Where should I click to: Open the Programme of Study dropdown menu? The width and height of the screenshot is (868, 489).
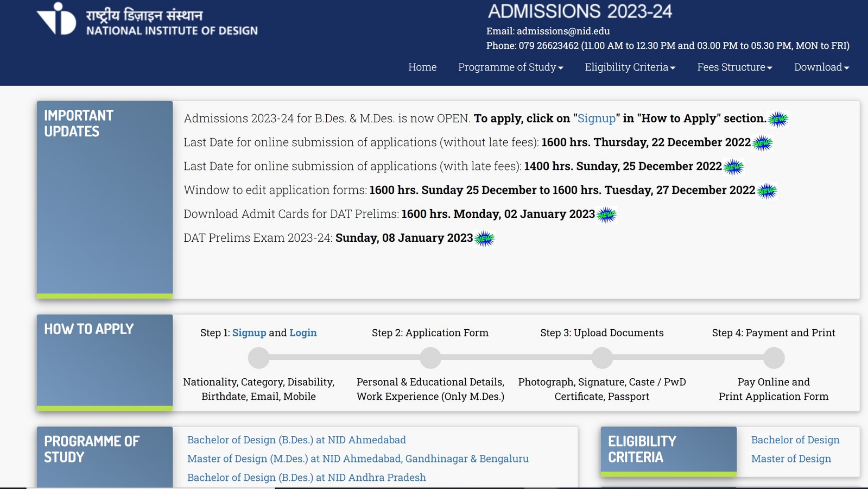(x=510, y=67)
